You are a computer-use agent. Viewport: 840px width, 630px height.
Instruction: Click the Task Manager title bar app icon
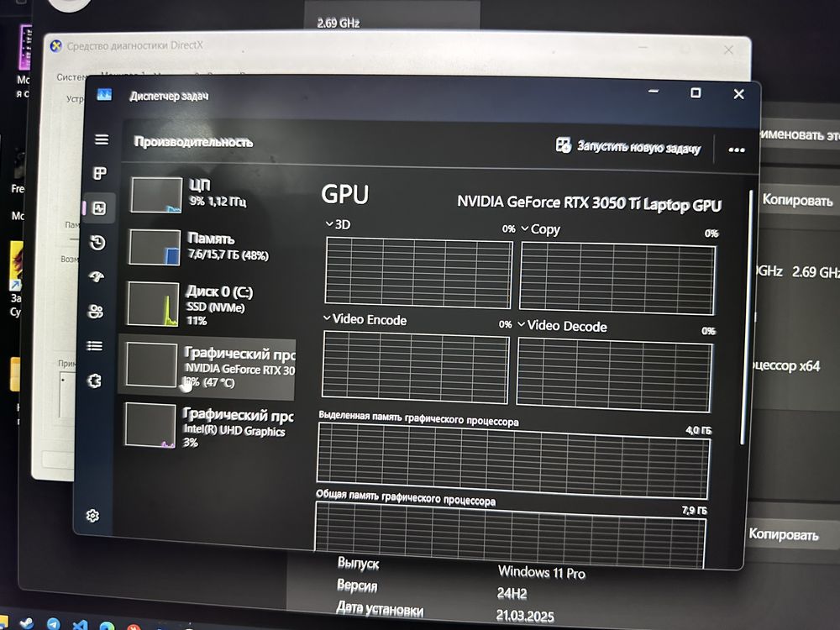point(104,95)
